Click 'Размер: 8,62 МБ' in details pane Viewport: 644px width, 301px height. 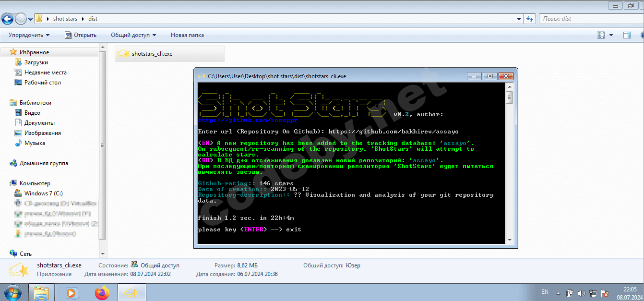(236, 265)
